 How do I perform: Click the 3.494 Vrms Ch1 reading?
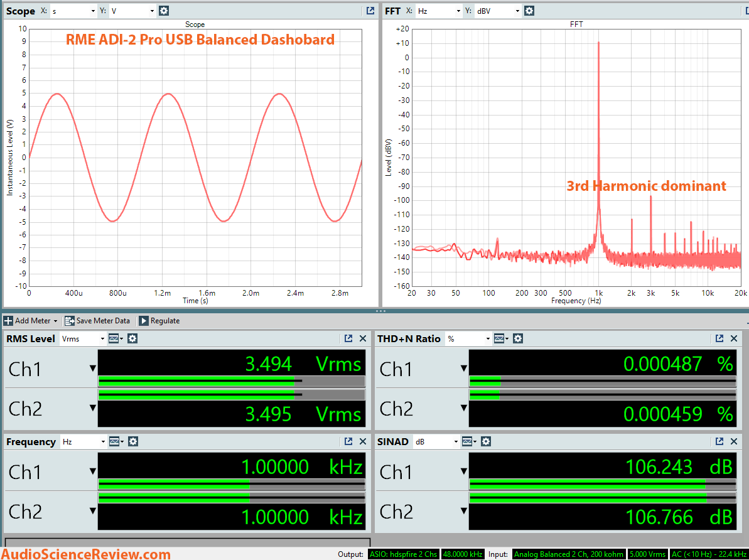[303, 364]
